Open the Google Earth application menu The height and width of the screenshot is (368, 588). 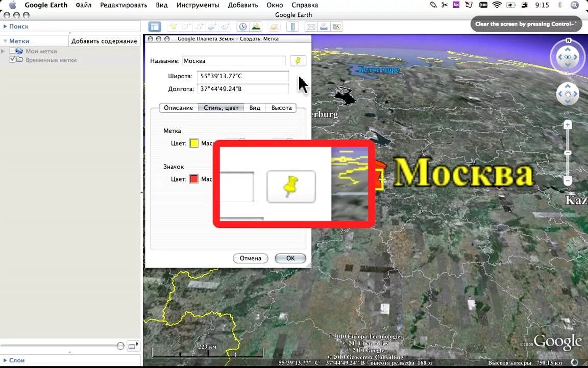46,5
